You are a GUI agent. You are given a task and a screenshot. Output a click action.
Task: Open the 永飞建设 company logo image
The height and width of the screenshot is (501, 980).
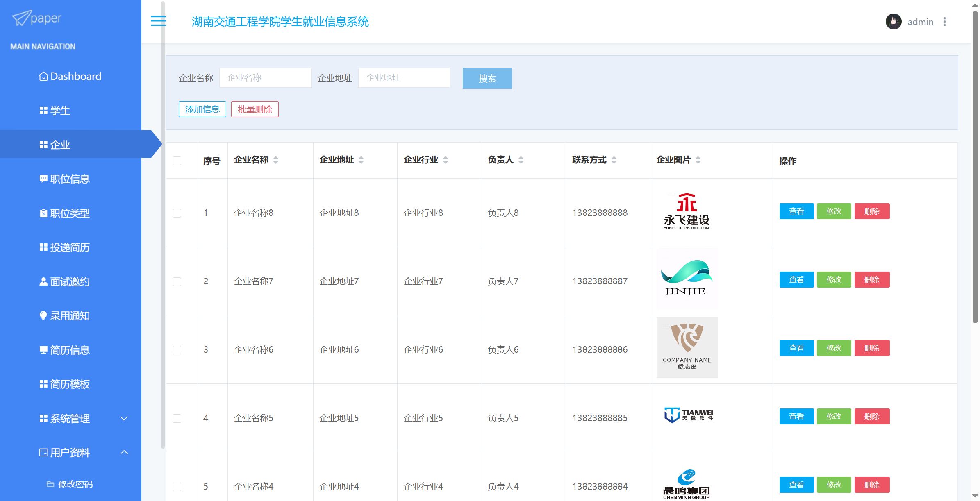[687, 211]
